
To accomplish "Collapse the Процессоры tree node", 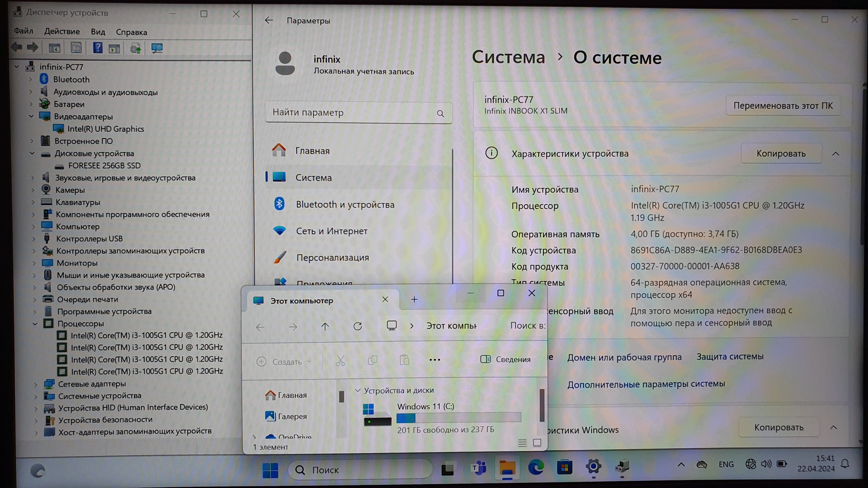I will tap(35, 324).
